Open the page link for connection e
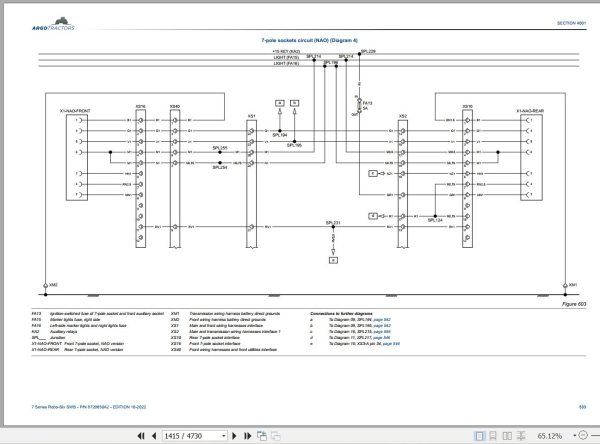This screenshot has width=600, height=444. 391,344
